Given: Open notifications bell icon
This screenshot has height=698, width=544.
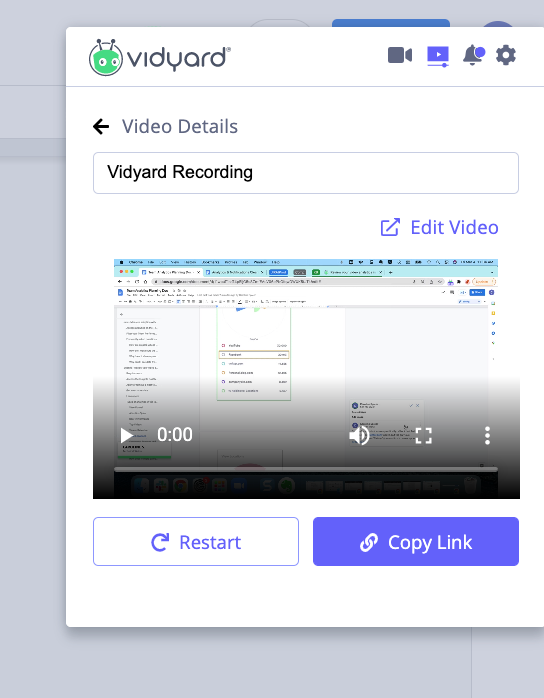Looking at the screenshot, I should (473, 56).
